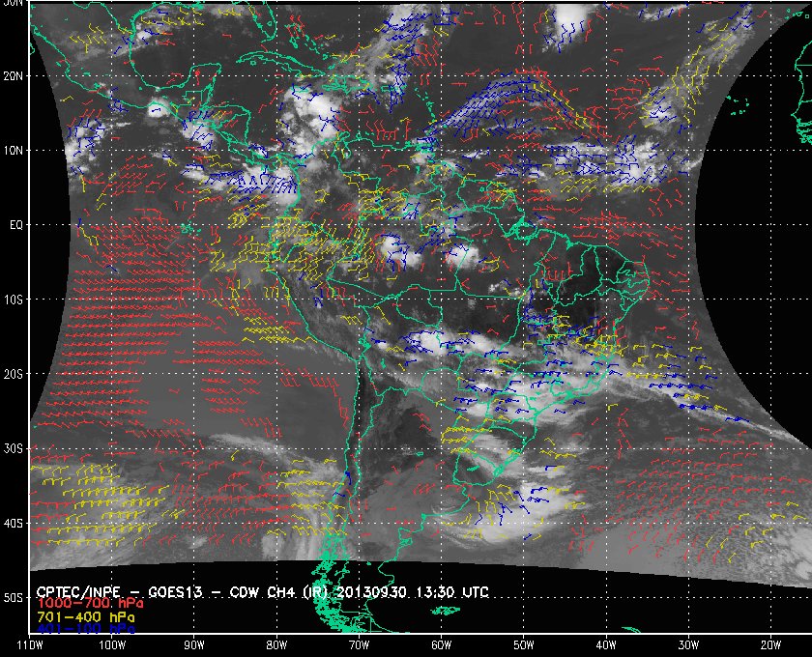Select the red 1000-700 hPa legend entry

tap(90, 604)
